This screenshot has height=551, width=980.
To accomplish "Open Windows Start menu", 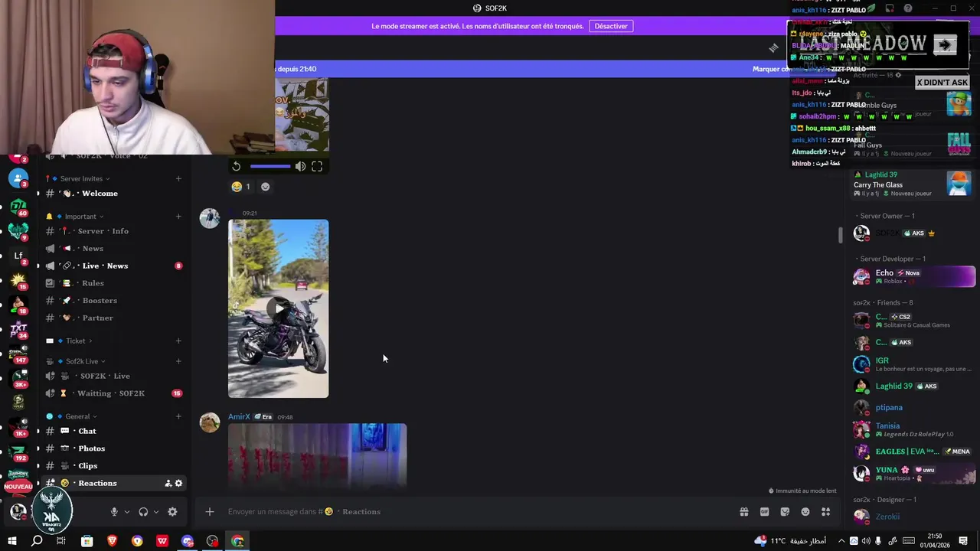I will (x=11, y=541).
